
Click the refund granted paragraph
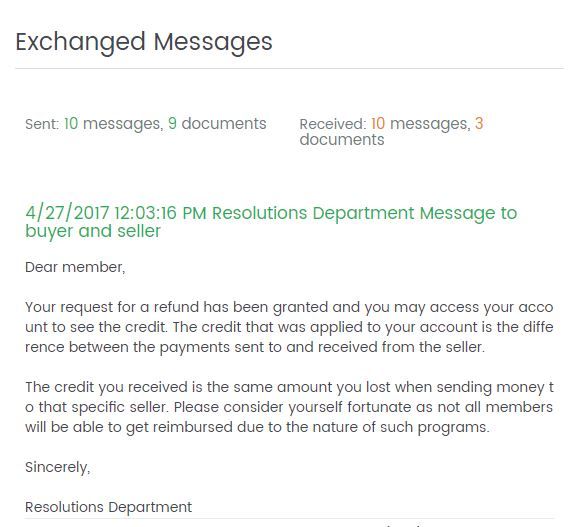point(289,327)
